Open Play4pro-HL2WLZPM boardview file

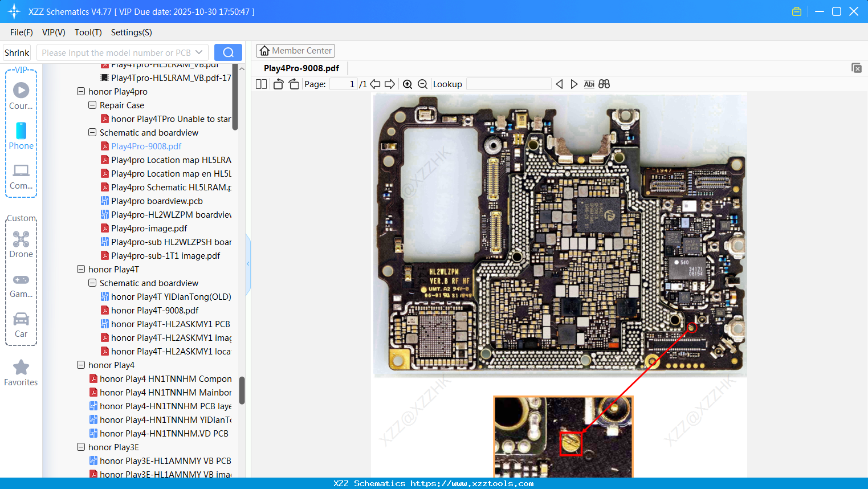point(166,215)
